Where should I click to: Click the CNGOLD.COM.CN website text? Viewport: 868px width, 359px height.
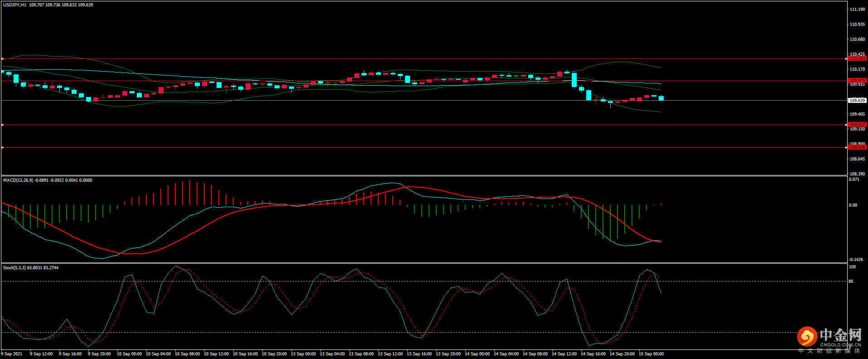tap(840, 345)
